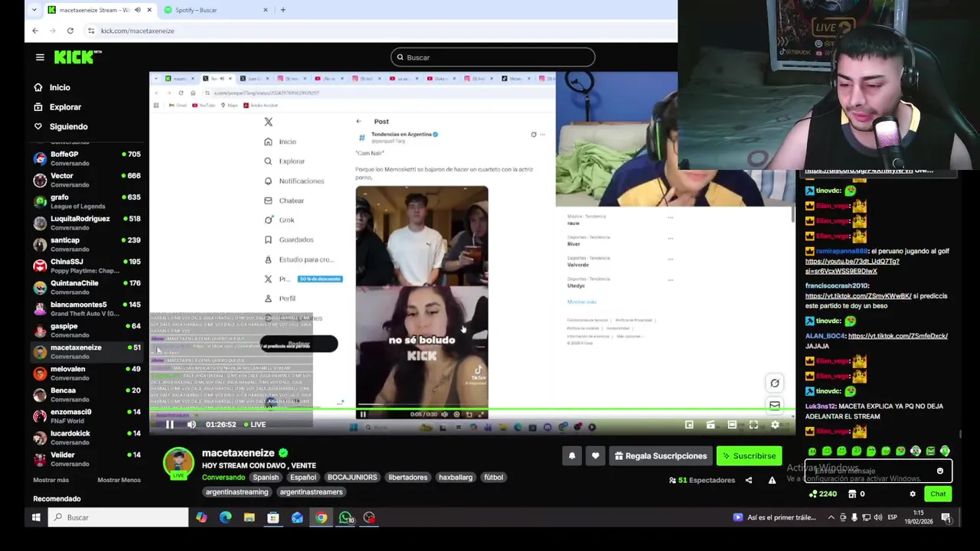Close the Spotify – Buscar tab
Screen dimensions: 980x551
click(x=266, y=10)
